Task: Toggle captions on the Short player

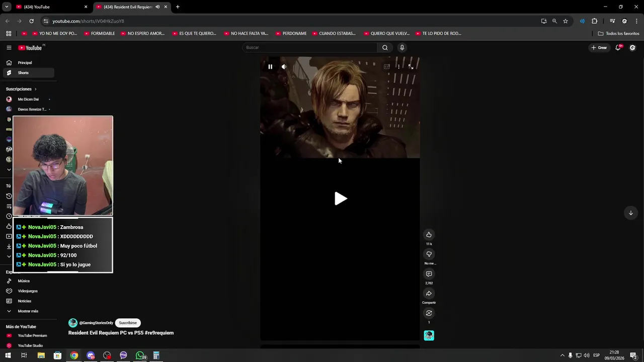Action: [x=386, y=66]
